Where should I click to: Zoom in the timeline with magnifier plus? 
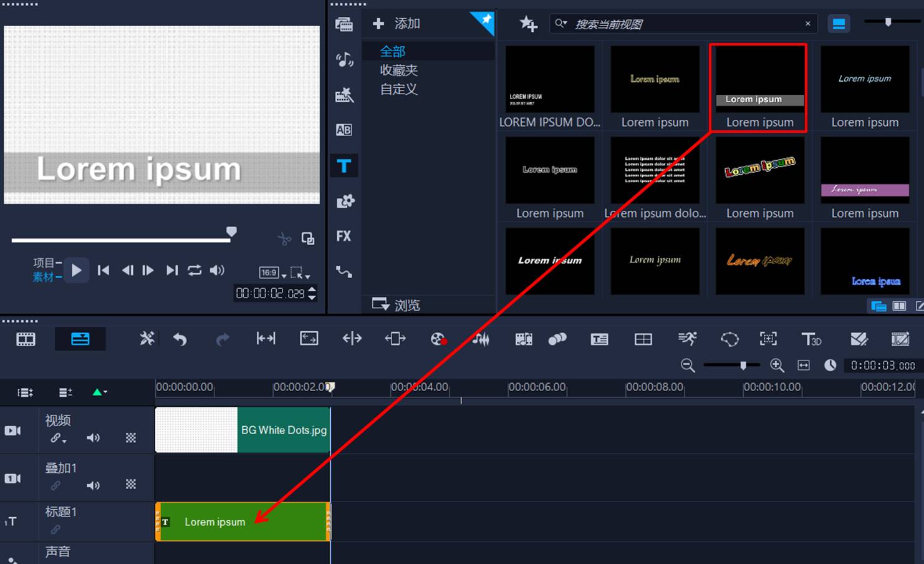tap(777, 366)
